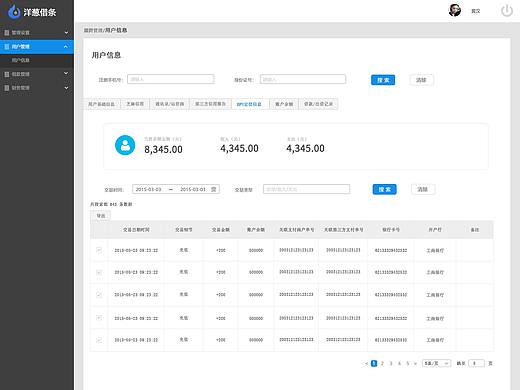Click the 开户行 column header

(x=435, y=230)
